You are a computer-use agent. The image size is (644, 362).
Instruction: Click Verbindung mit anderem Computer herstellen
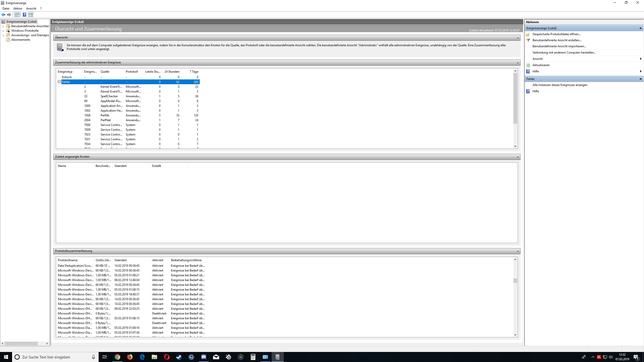tap(564, 53)
